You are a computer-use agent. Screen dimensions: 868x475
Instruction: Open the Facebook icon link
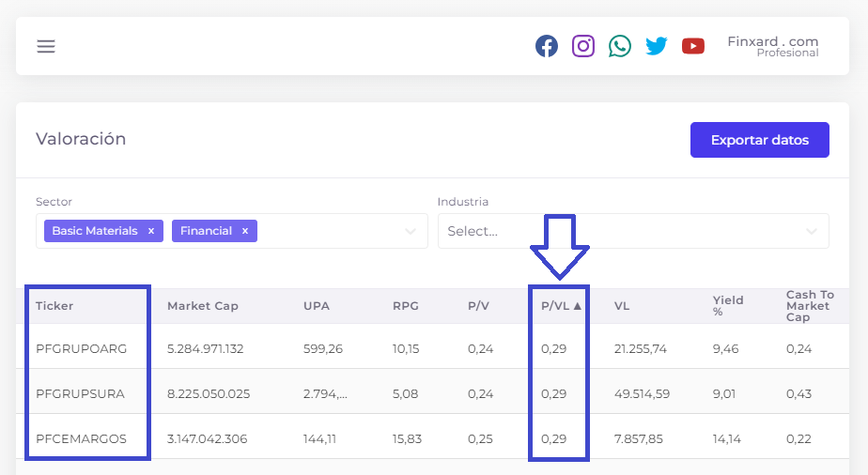point(547,46)
